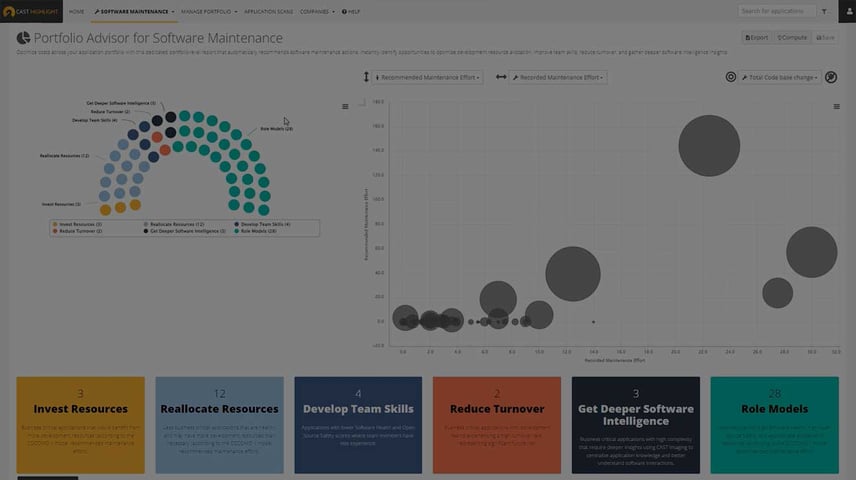Image resolution: width=856 pixels, height=480 pixels.
Task: Open the Reallocate Resources card
Action: point(219,425)
